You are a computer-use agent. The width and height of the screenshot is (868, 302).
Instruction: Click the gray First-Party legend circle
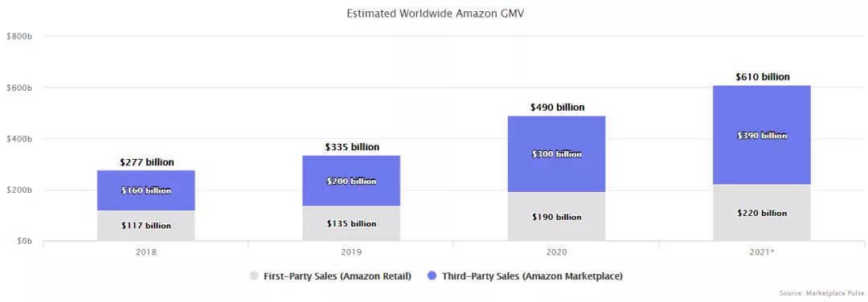coord(254,275)
